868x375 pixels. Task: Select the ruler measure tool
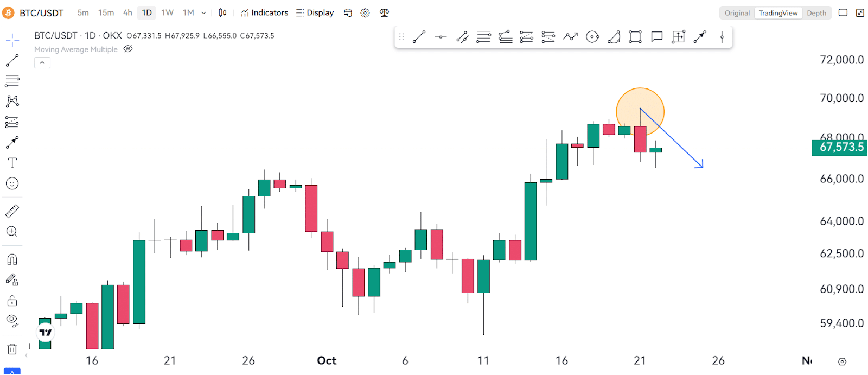tap(12, 211)
